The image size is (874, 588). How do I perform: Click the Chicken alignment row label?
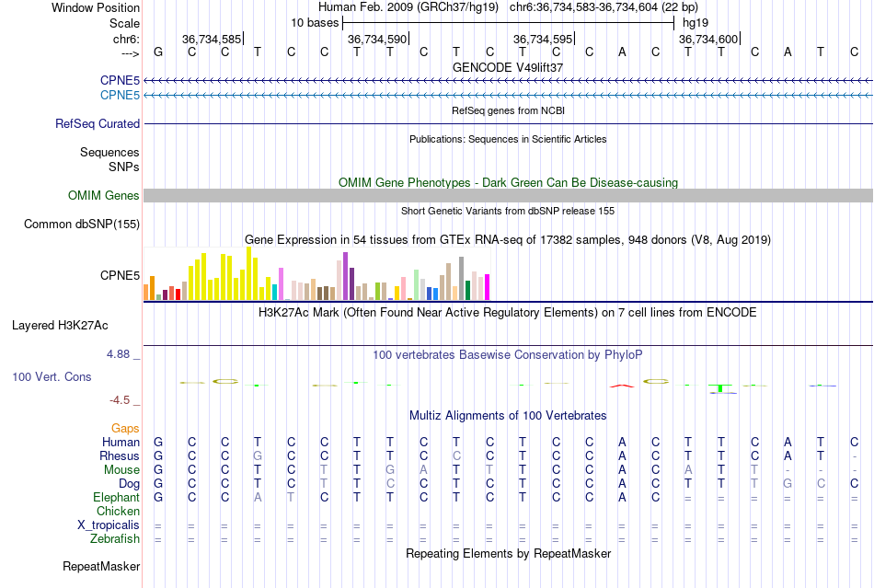(118, 511)
